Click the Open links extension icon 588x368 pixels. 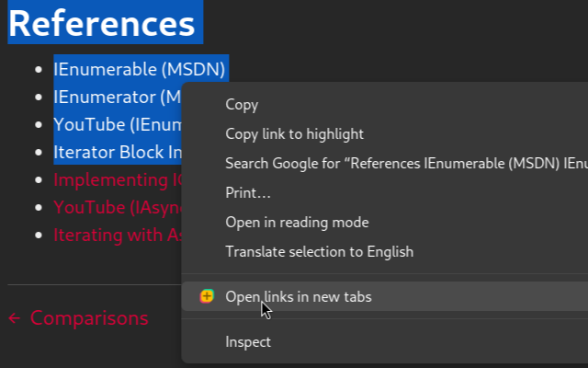pos(208,296)
